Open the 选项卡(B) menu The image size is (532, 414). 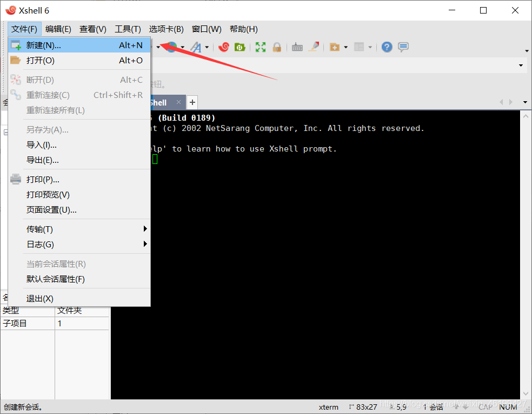167,29
